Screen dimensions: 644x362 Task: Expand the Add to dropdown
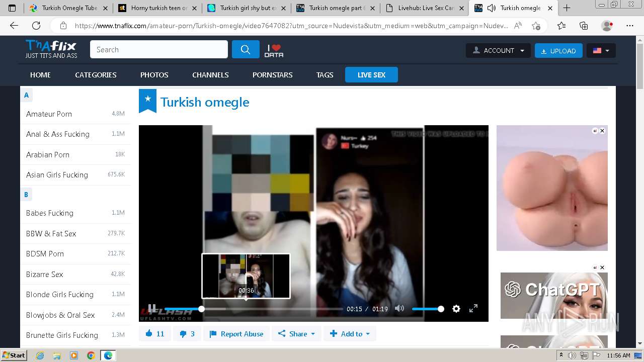pyautogui.click(x=350, y=334)
